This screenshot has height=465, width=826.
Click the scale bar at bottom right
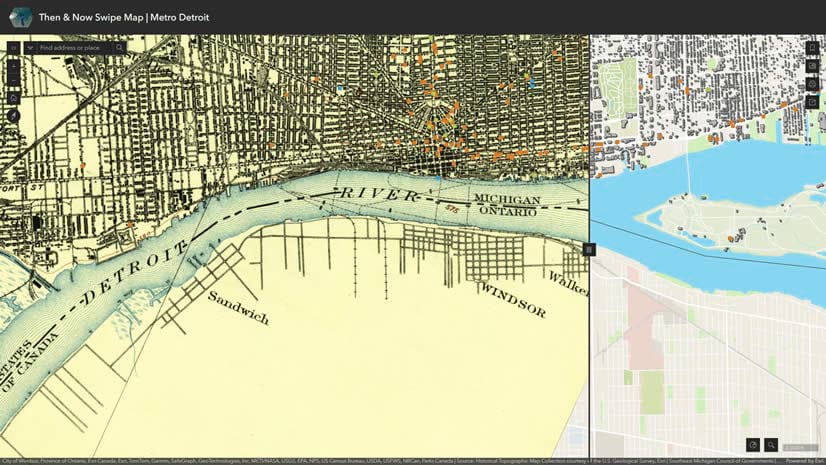pos(800,448)
